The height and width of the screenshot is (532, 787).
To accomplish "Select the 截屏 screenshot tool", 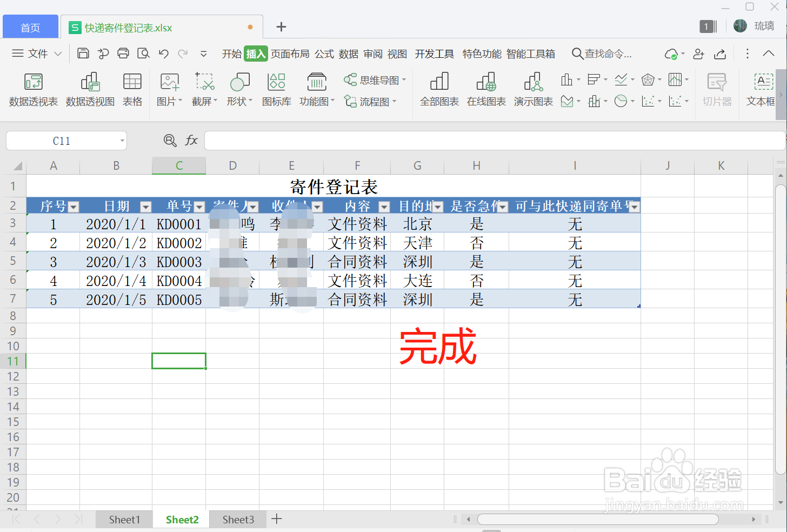I will [x=202, y=90].
